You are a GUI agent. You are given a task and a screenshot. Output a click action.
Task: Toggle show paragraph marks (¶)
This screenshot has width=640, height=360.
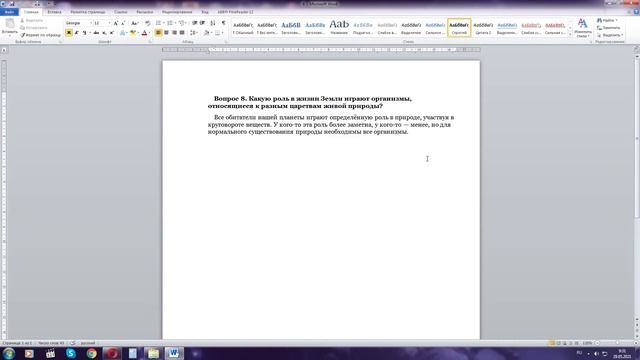(223, 23)
